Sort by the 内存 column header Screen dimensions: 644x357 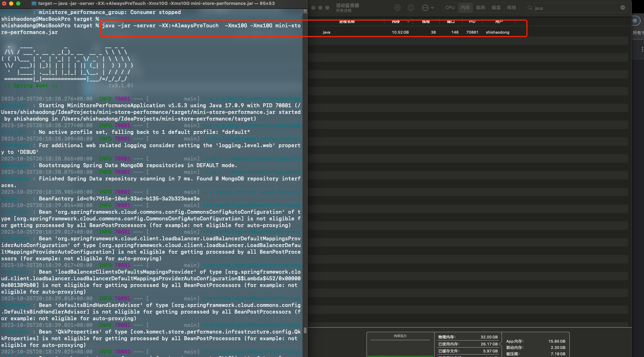[396, 22]
